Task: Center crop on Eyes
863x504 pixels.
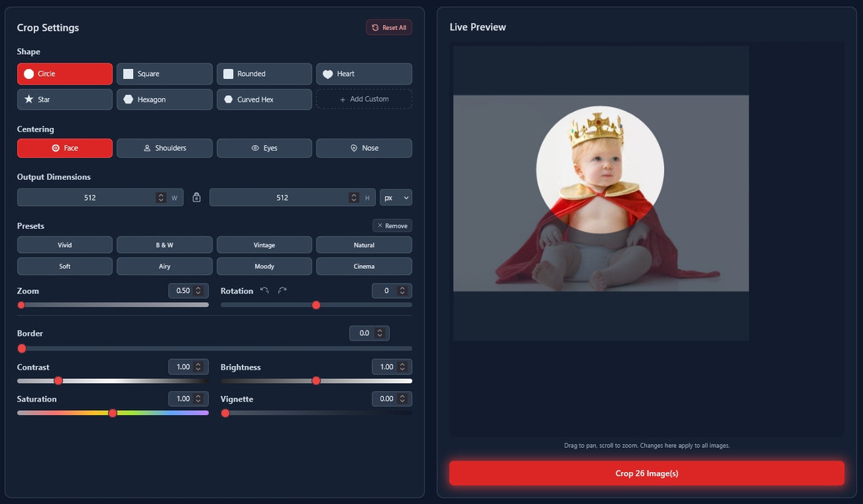Action: pyautogui.click(x=264, y=148)
